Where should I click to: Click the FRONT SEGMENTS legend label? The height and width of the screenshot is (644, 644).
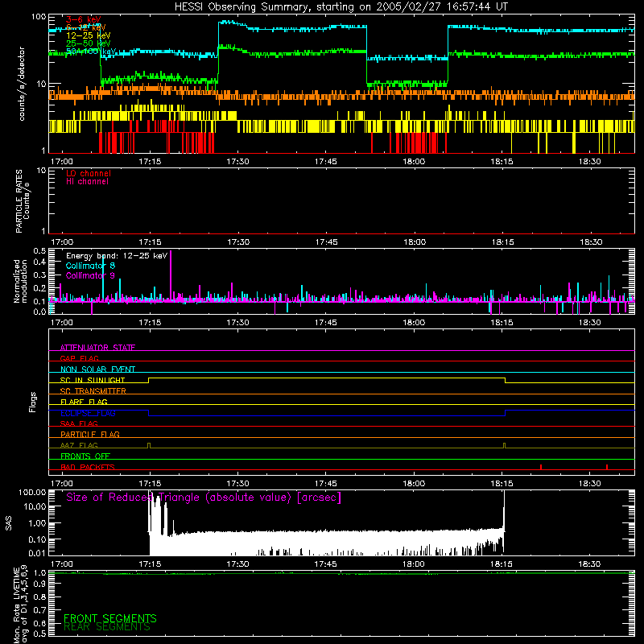110,618
